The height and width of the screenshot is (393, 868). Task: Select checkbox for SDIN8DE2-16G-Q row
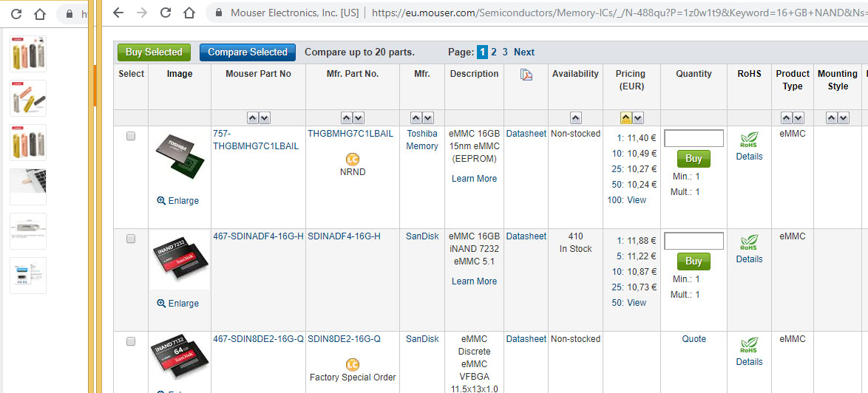tap(131, 341)
